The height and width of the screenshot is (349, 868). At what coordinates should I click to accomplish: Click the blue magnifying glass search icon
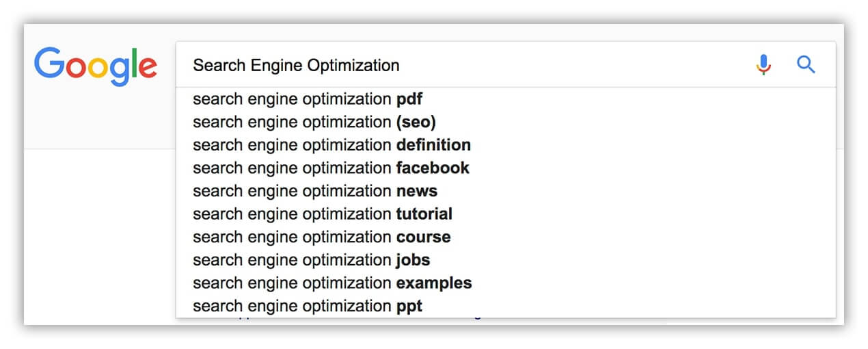tap(806, 65)
